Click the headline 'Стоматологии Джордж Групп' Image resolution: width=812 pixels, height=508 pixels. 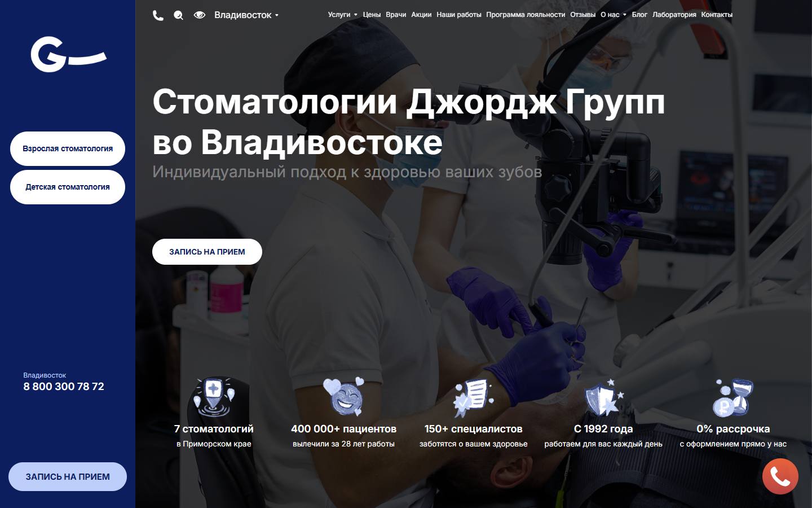pyautogui.click(x=409, y=102)
